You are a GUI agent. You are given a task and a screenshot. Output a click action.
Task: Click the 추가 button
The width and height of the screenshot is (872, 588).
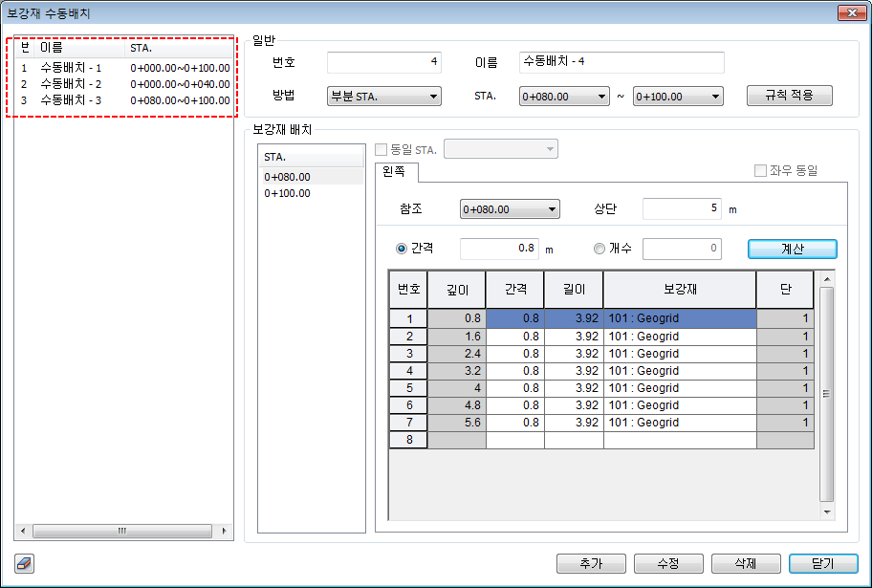[591, 563]
